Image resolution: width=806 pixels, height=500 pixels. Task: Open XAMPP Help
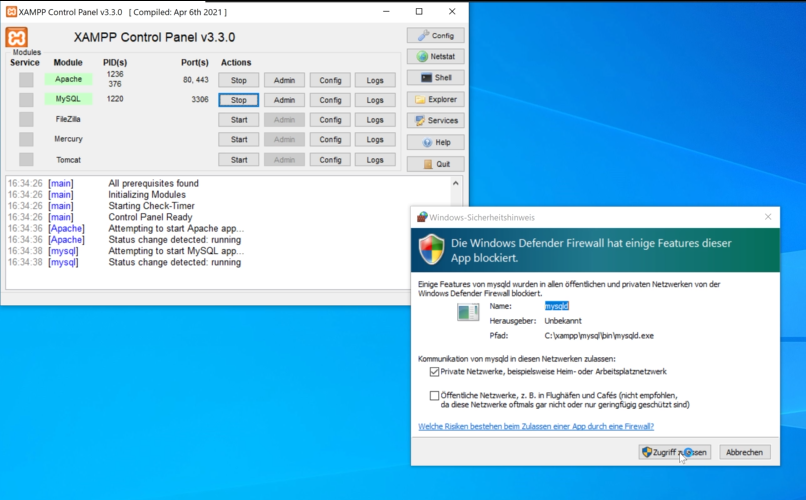point(435,142)
